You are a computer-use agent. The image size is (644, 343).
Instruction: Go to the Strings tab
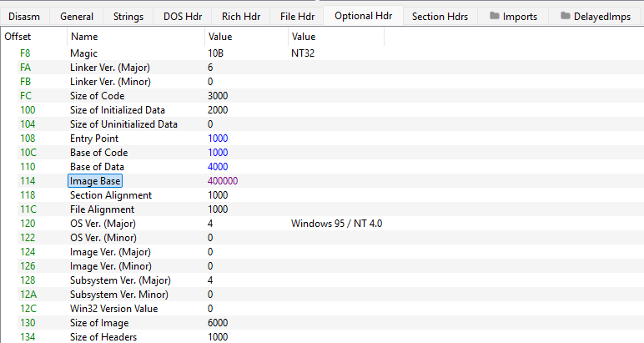click(x=128, y=16)
